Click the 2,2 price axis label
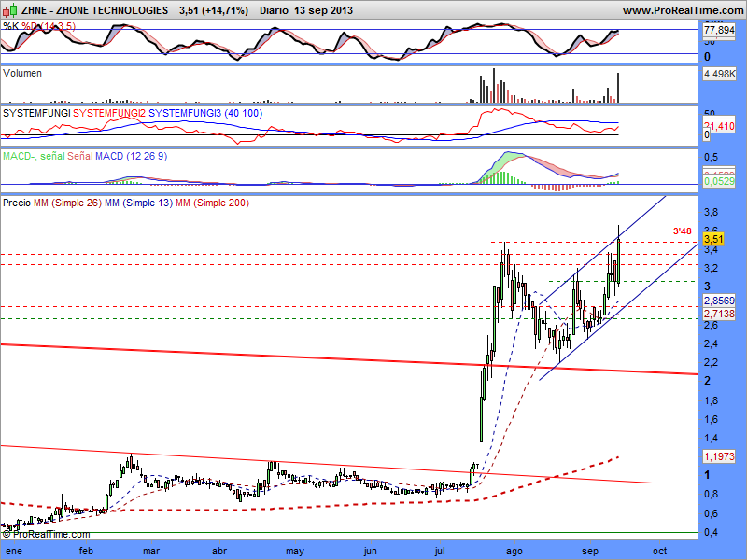The width and height of the screenshot is (747, 560). pos(712,362)
